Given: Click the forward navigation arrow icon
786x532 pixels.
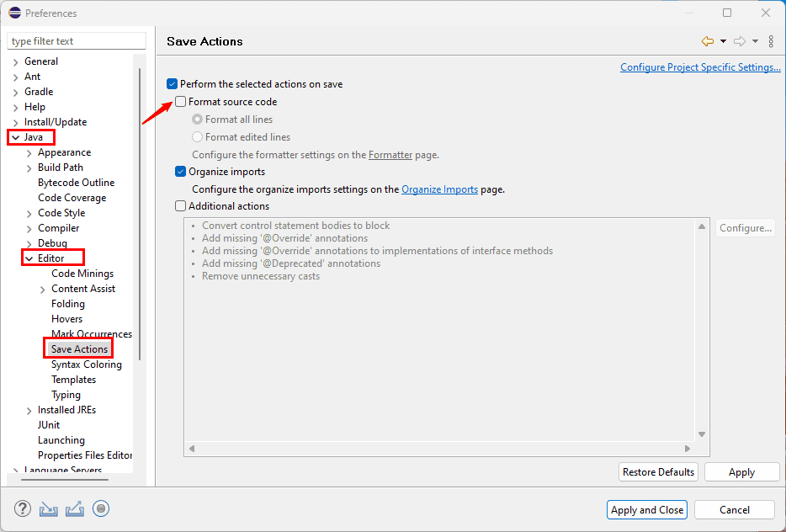Looking at the screenshot, I should tap(740, 41).
